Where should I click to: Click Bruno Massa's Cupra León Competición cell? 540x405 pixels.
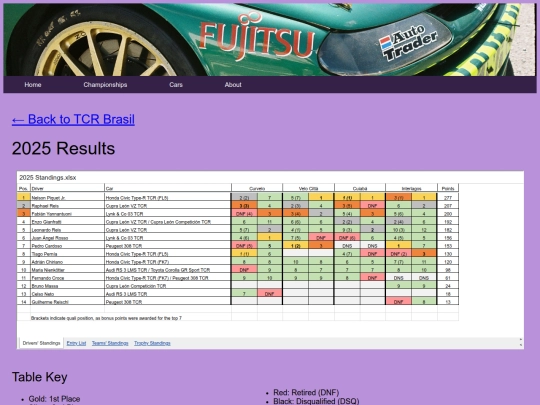pyautogui.click(x=168, y=286)
